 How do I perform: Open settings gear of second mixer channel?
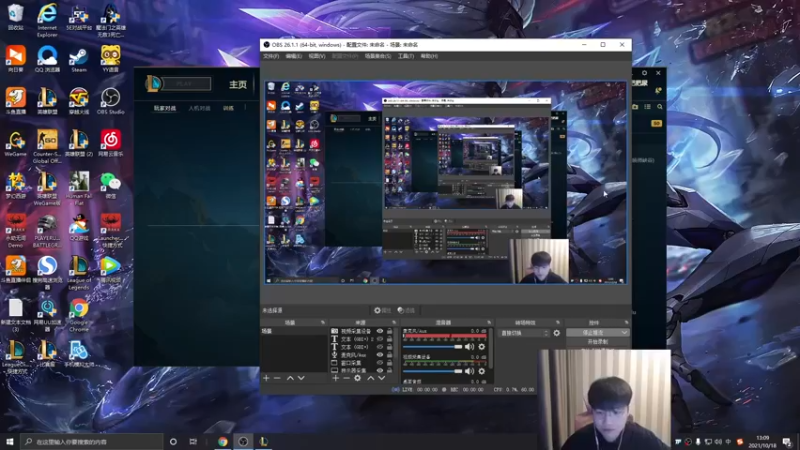(x=482, y=371)
